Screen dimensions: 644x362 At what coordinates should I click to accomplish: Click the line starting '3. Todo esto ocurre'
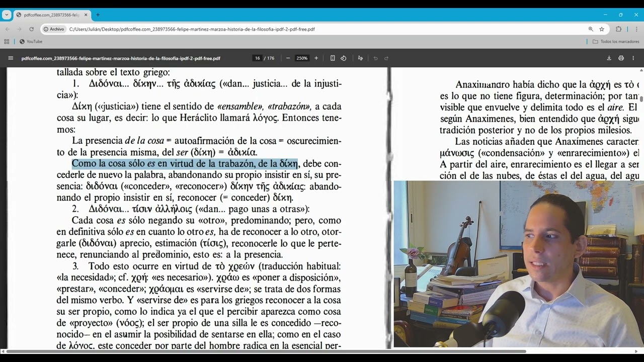pos(206,266)
